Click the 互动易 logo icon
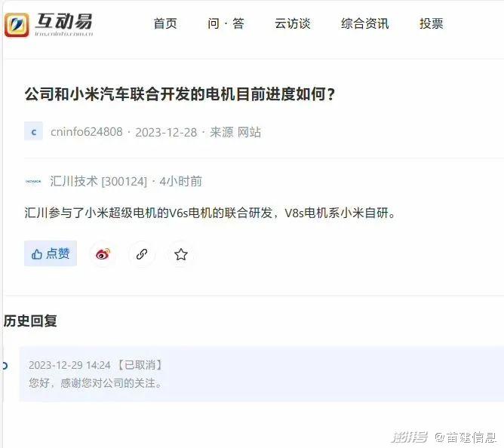 tap(17, 25)
